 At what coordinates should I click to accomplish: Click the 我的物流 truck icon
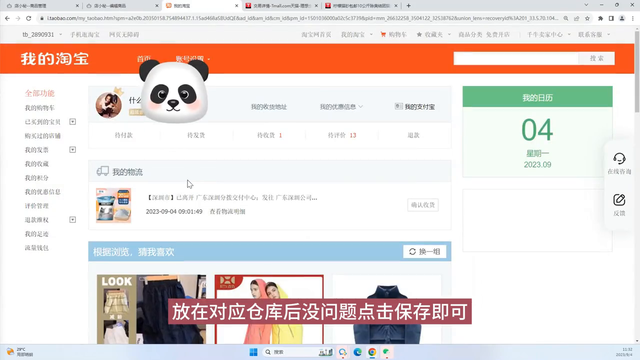coord(102,171)
